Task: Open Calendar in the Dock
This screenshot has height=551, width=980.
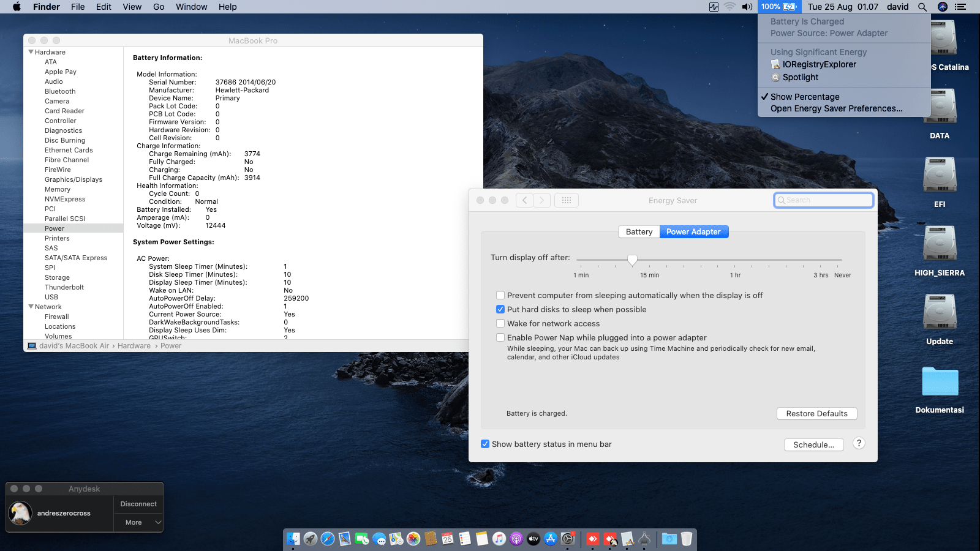Action: point(448,539)
